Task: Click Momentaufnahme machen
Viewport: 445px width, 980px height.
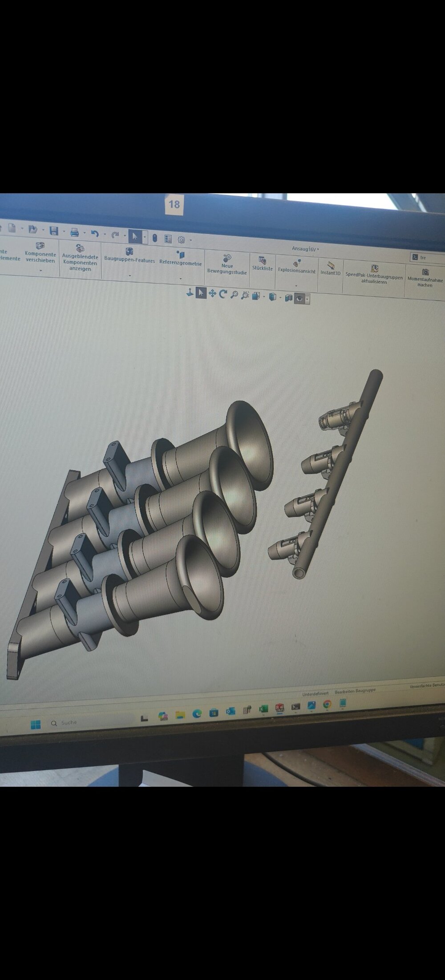Action: coord(425,278)
